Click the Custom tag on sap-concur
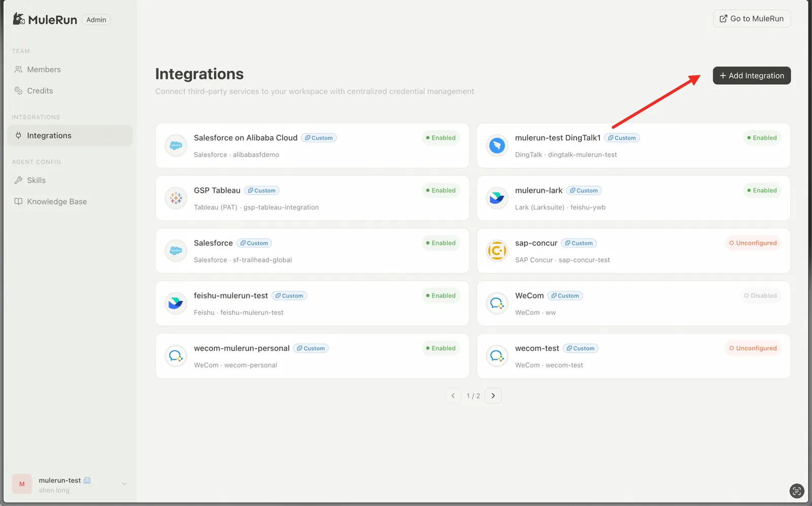 (x=579, y=243)
